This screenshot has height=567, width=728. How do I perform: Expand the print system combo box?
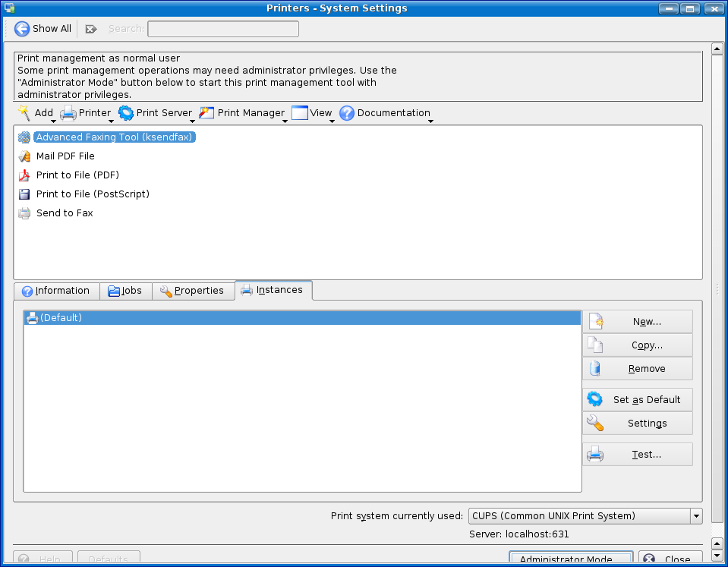[x=695, y=516]
